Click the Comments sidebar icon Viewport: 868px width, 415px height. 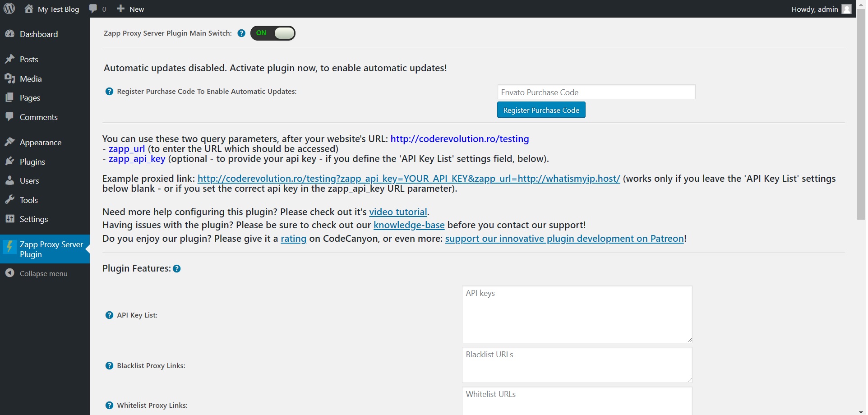[x=9, y=117]
